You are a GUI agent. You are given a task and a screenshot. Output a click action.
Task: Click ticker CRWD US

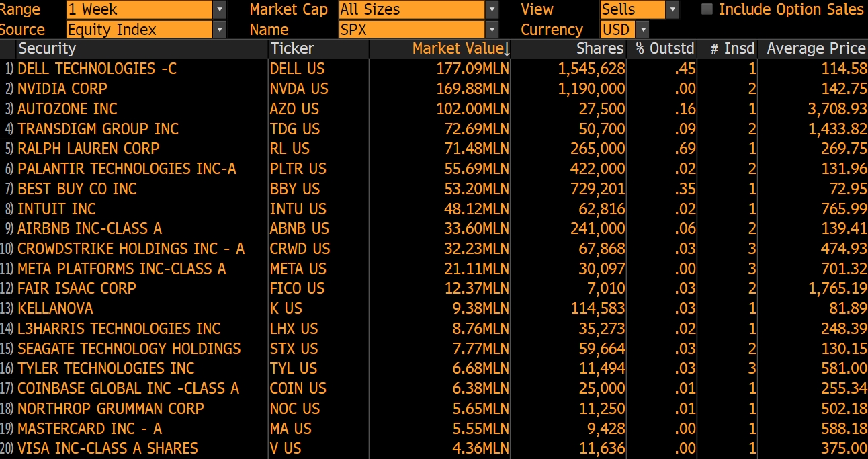[300, 249]
